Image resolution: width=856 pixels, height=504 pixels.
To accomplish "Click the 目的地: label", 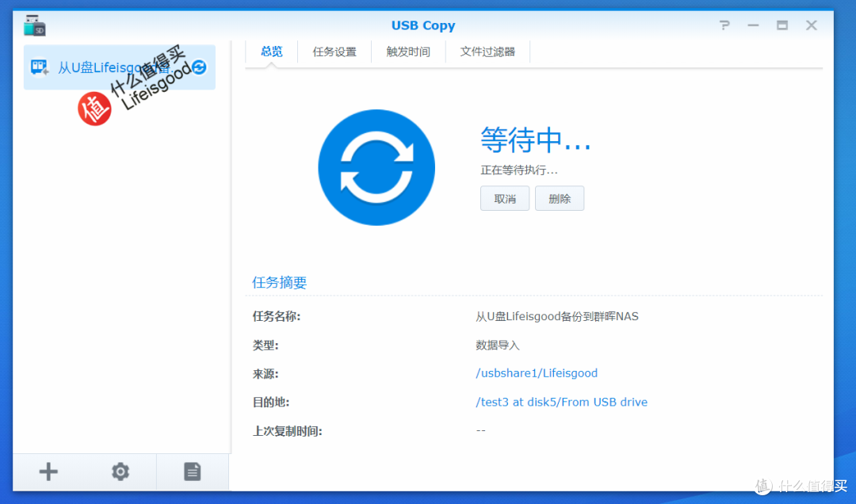I will click(x=271, y=403).
